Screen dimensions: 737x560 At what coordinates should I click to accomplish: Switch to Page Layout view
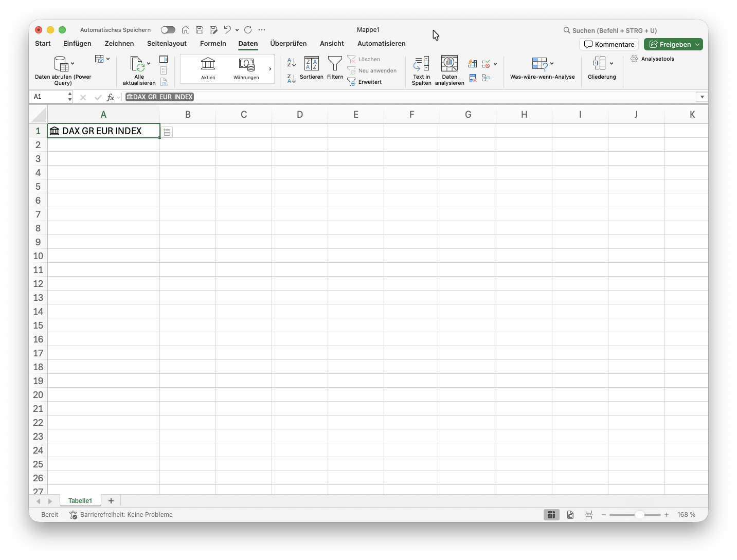click(570, 515)
